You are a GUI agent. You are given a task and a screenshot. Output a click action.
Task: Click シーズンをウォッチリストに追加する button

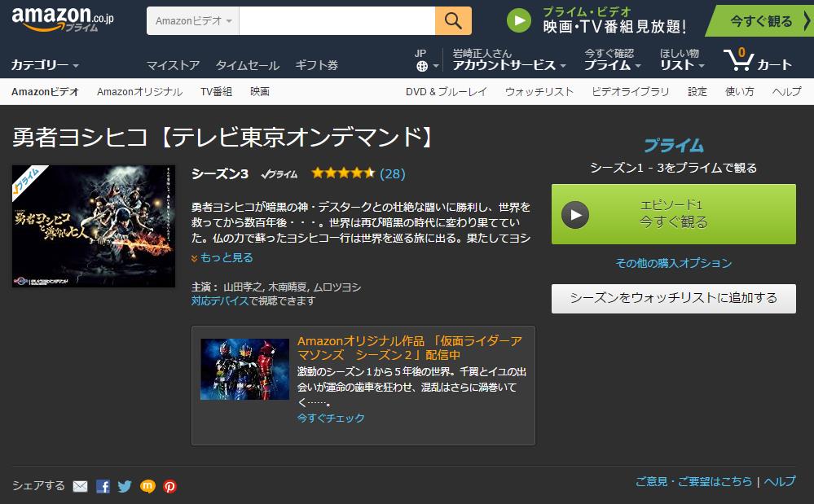point(673,298)
